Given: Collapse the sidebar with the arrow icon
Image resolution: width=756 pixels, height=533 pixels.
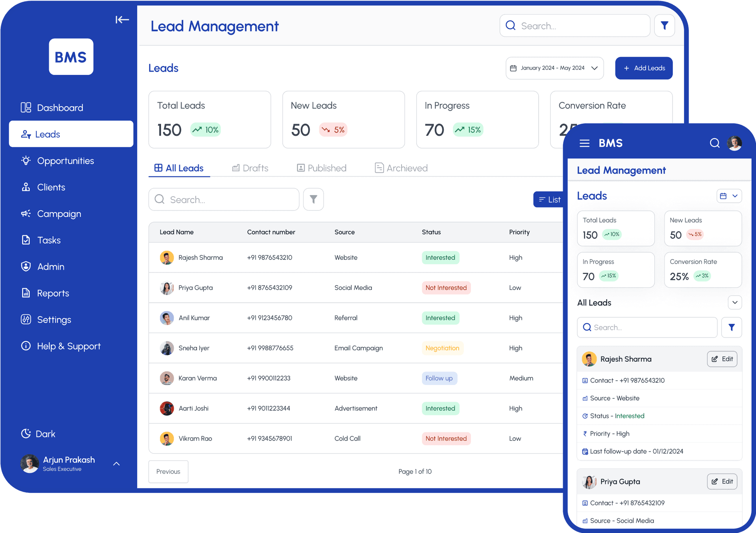Looking at the screenshot, I should click(x=122, y=20).
